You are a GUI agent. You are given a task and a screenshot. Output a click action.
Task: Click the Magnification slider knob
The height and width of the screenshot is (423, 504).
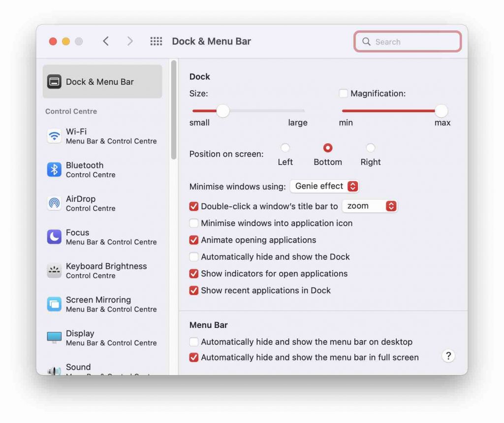pyautogui.click(x=441, y=111)
